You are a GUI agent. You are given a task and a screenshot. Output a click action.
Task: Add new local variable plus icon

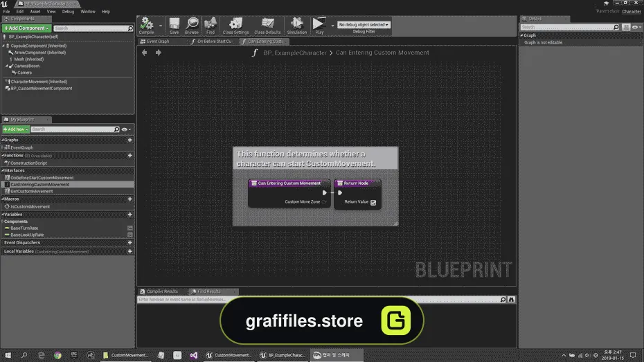coord(129,251)
